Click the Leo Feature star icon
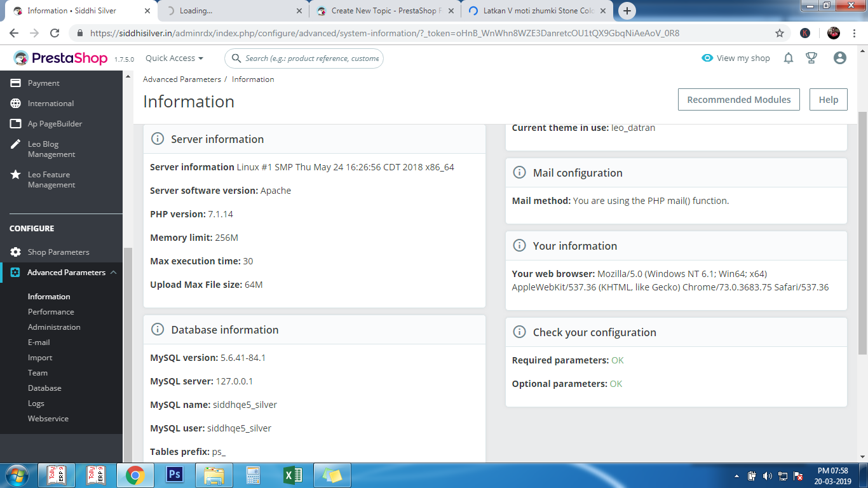The image size is (868, 488). 16,175
